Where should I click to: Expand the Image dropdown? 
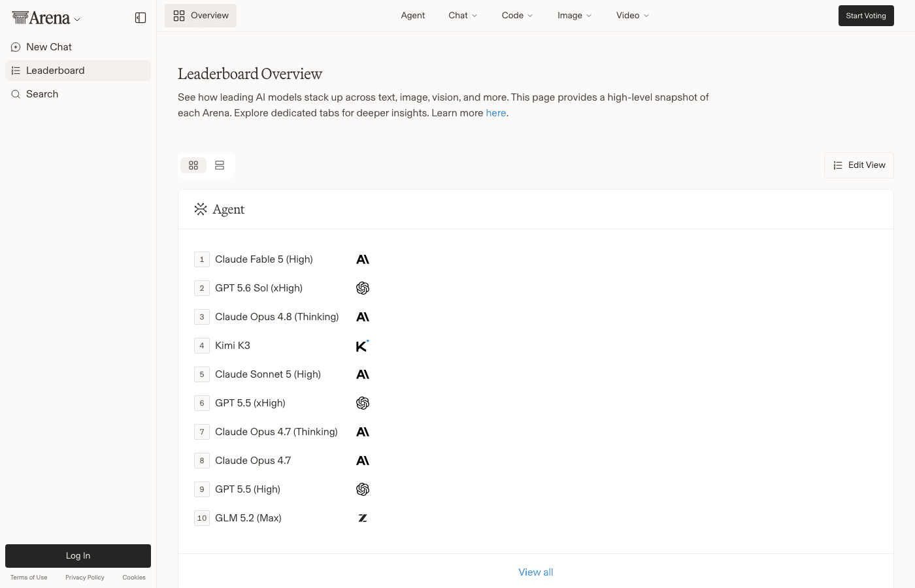[x=574, y=16]
